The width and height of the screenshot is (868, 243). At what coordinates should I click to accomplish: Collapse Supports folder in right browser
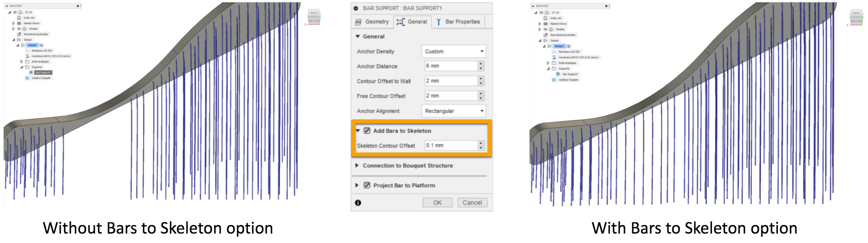coord(548,69)
